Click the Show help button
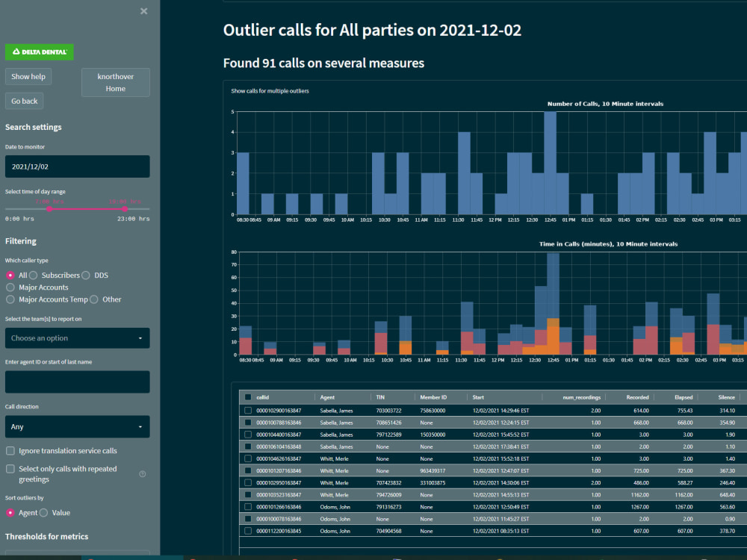747x560 pixels. click(28, 76)
